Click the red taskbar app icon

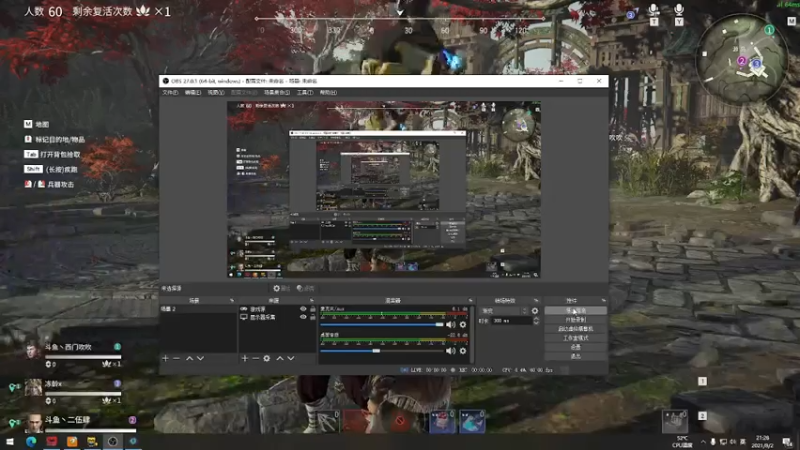[x=52, y=441]
